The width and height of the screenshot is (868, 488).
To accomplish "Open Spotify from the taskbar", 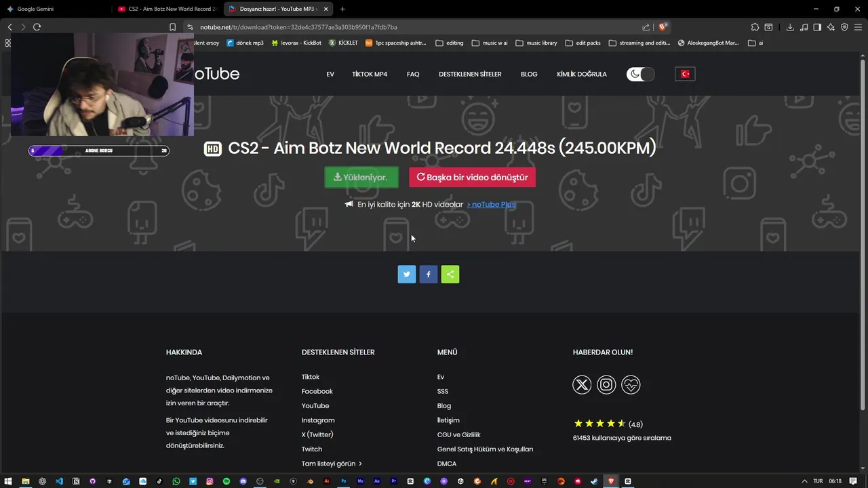I will 226,481.
